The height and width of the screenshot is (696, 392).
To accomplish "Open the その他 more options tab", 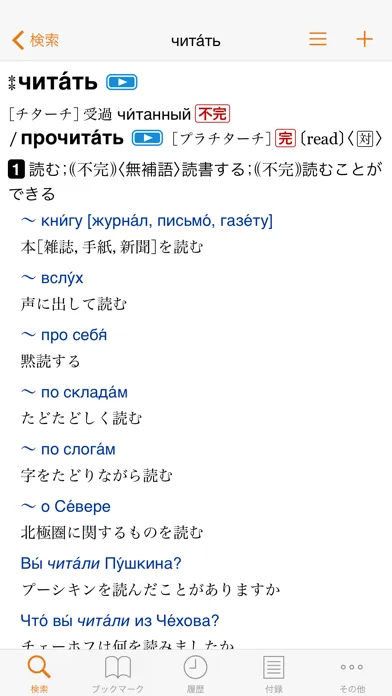I will click(x=352, y=673).
